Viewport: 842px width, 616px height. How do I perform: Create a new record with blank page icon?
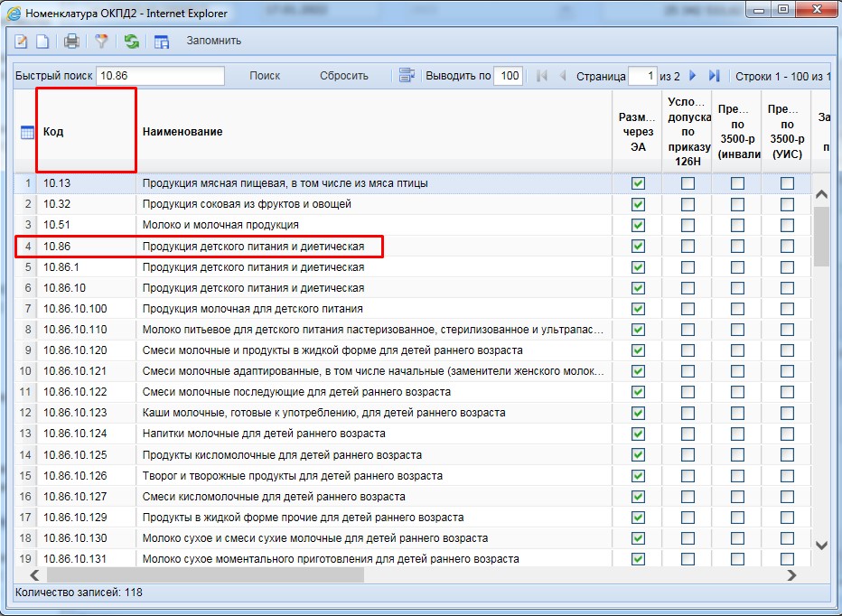[x=42, y=42]
